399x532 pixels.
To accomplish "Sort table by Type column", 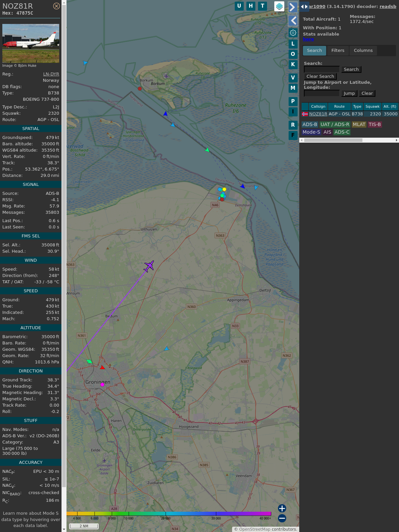I will tap(357, 107).
